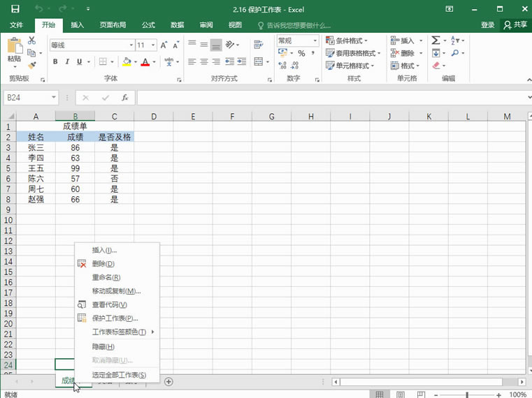Click the percent style button
This screenshot has width=532, height=398.
coord(301,53)
